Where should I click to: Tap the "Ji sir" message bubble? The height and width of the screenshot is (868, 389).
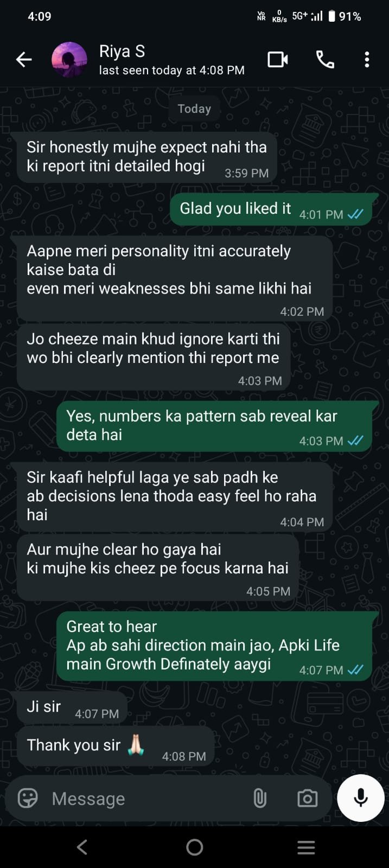pyautogui.click(x=72, y=707)
